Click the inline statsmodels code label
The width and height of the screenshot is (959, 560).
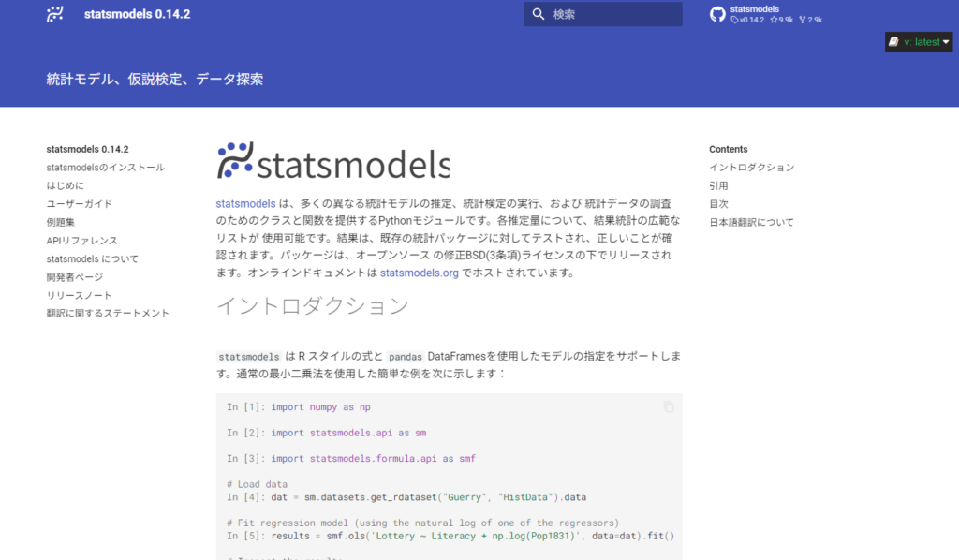(249, 357)
